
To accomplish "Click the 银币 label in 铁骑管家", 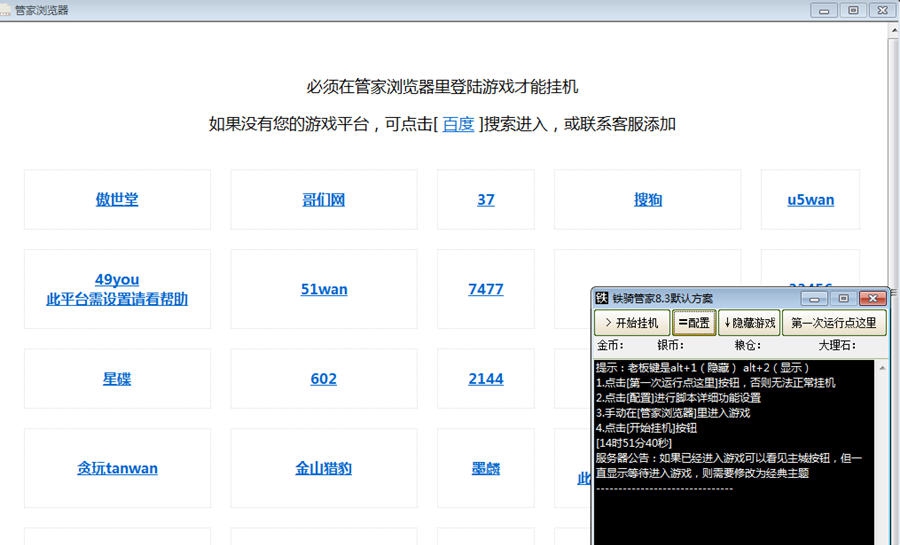I will [x=670, y=345].
